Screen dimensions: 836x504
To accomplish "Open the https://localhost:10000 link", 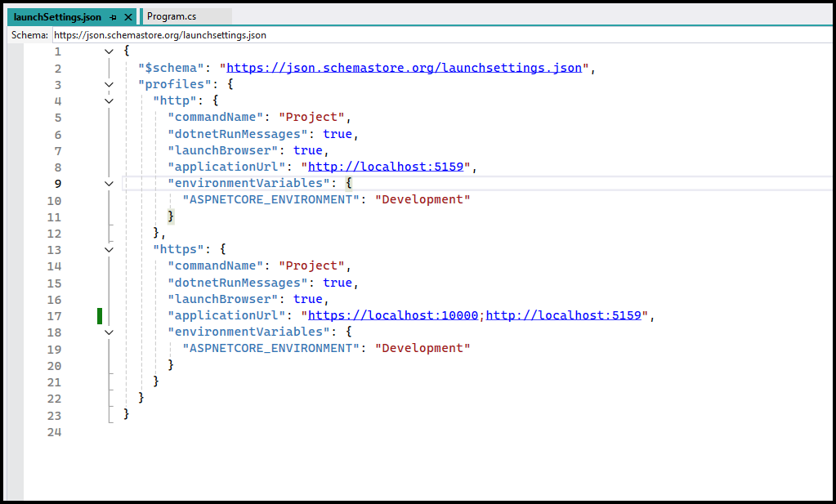I will tap(393, 315).
